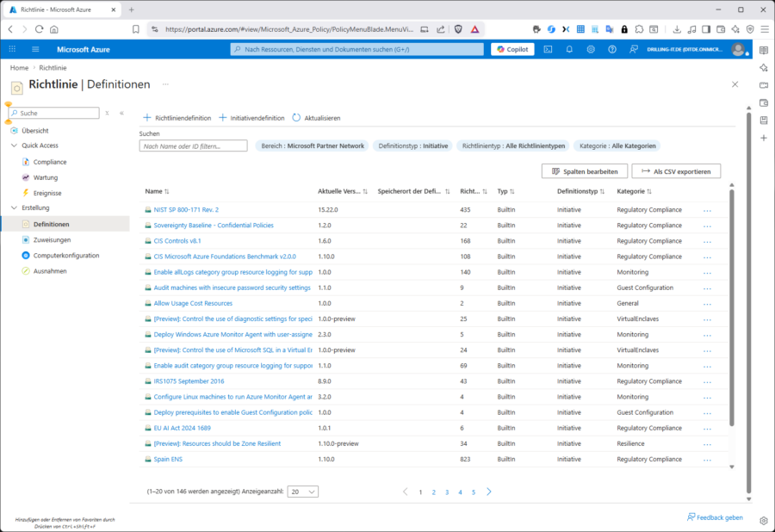Open EU AI Act 2024 1689 definition
The height and width of the screenshot is (532, 775).
(x=182, y=428)
